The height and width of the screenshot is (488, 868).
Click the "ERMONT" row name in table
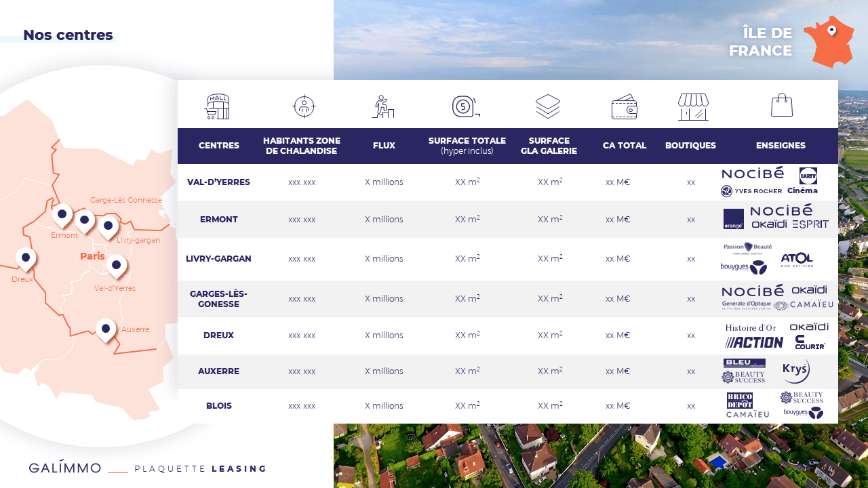point(219,220)
